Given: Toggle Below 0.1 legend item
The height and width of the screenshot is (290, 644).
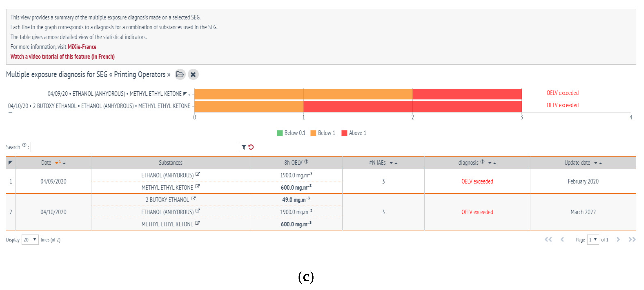Looking at the screenshot, I should point(291,133).
